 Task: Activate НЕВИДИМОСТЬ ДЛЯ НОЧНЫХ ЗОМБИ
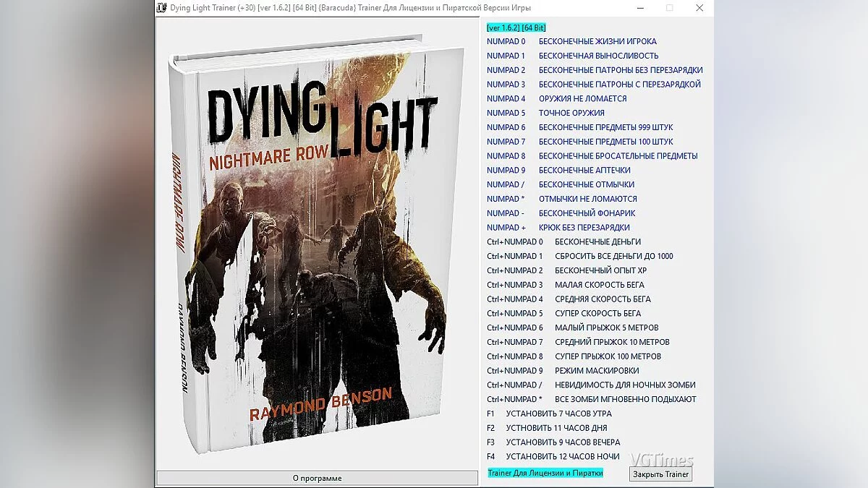point(624,385)
